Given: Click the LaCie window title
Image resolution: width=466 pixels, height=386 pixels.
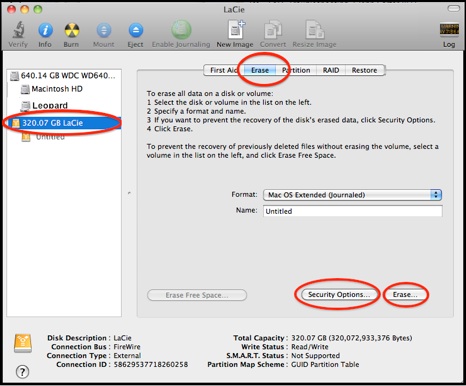Looking at the screenshot, I should pyautogui.click(x=234, y=10).
